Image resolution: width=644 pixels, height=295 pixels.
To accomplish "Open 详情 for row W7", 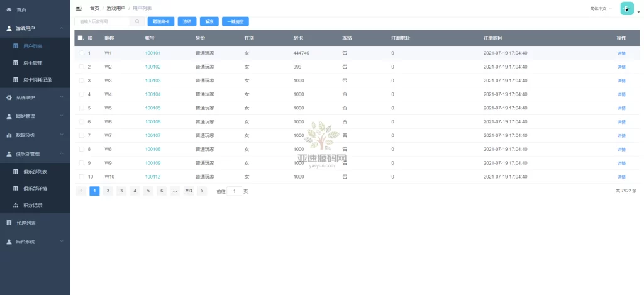I will tap(621, 136).
